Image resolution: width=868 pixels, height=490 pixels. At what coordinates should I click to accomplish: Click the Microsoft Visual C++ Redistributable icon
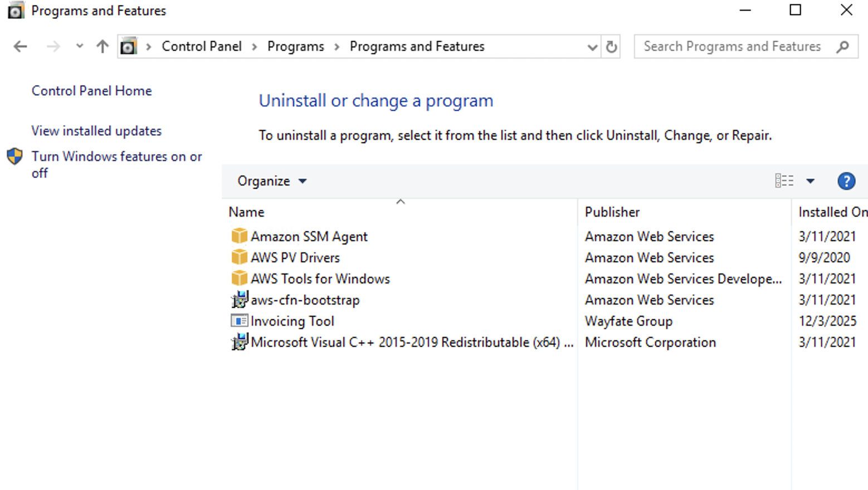coord(239,342)
